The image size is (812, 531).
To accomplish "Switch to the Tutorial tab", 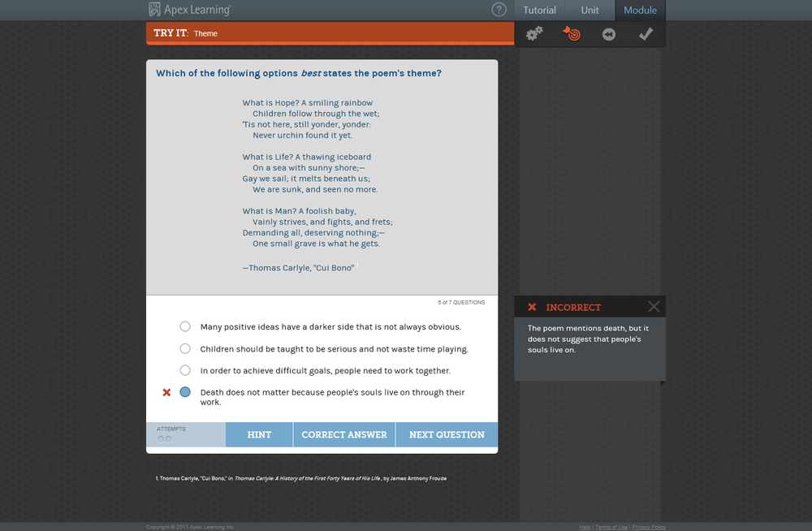I will (538, 10).
